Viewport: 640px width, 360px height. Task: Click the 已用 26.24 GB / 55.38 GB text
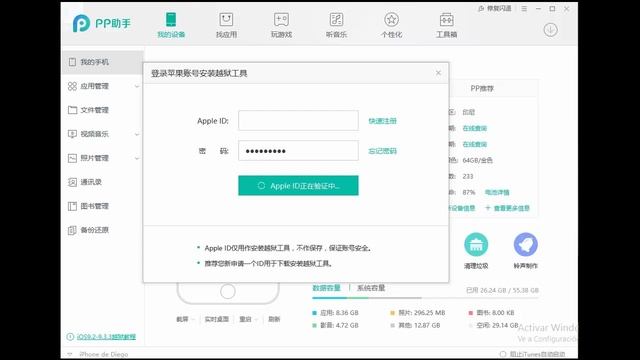tap(502, 290)
